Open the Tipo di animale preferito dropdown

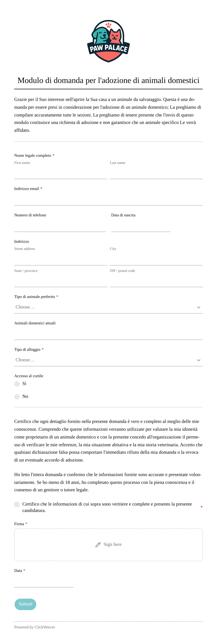coord(108,307)
